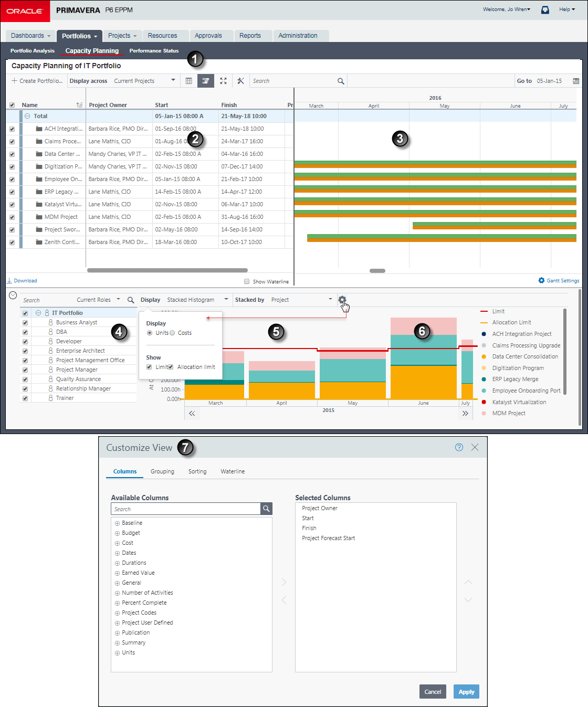
Task: Select the Units radio button
Action: pos(150,333)
